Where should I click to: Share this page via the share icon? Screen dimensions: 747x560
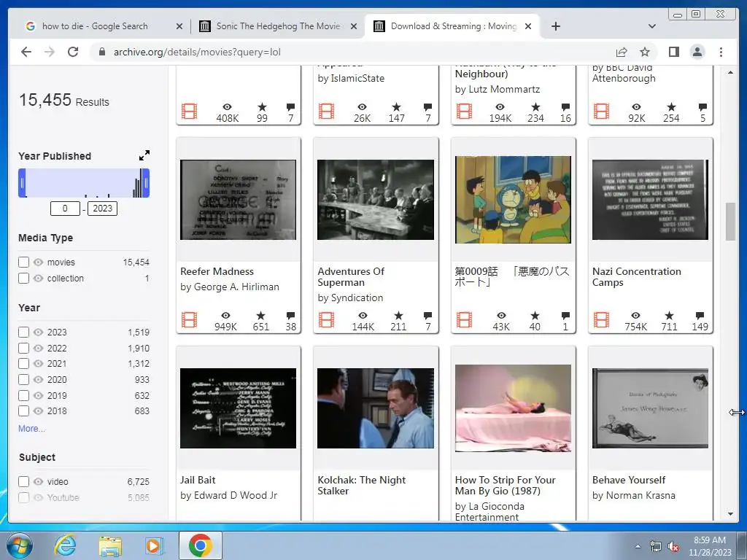click(622, 52)
